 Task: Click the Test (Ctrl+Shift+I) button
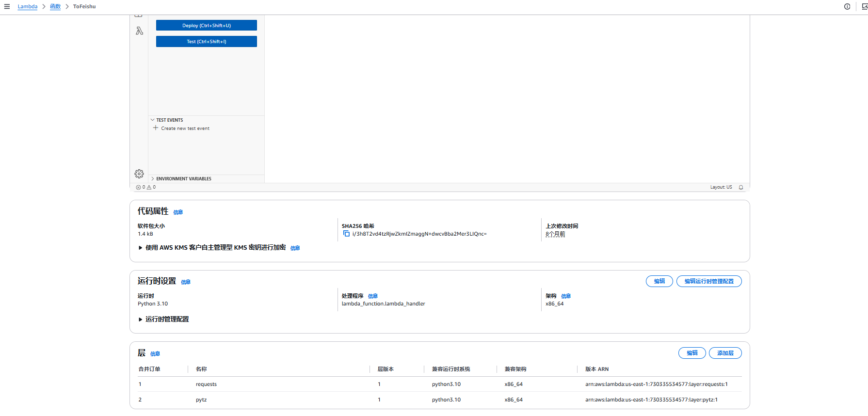coord(207,41)
